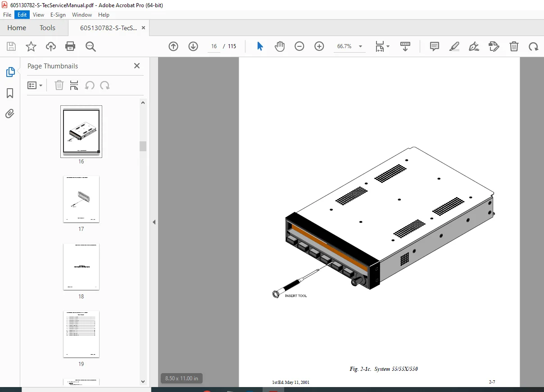Open the File menu
Screen dimensions: 544x392
[7, 15]
